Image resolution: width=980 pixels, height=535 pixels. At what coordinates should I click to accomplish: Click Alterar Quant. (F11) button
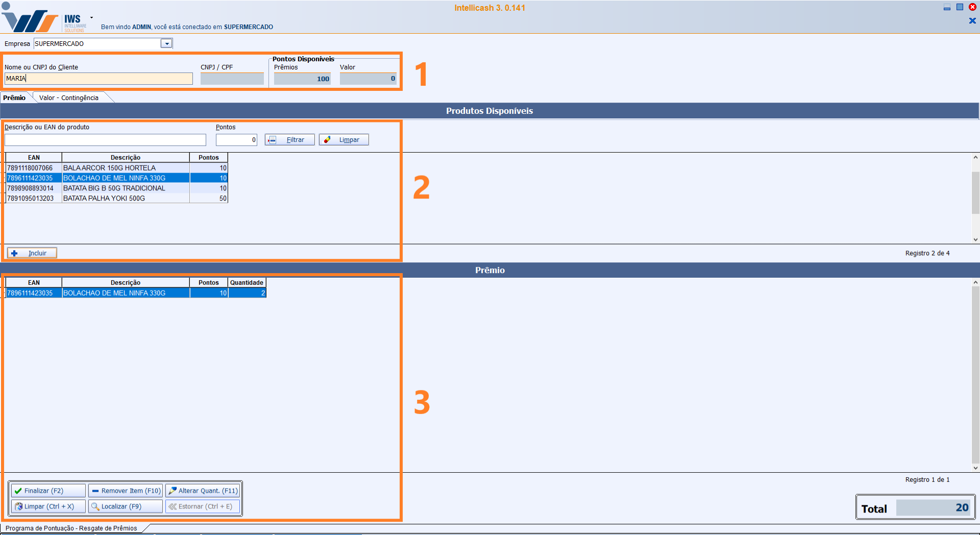[x=203, y=491]
